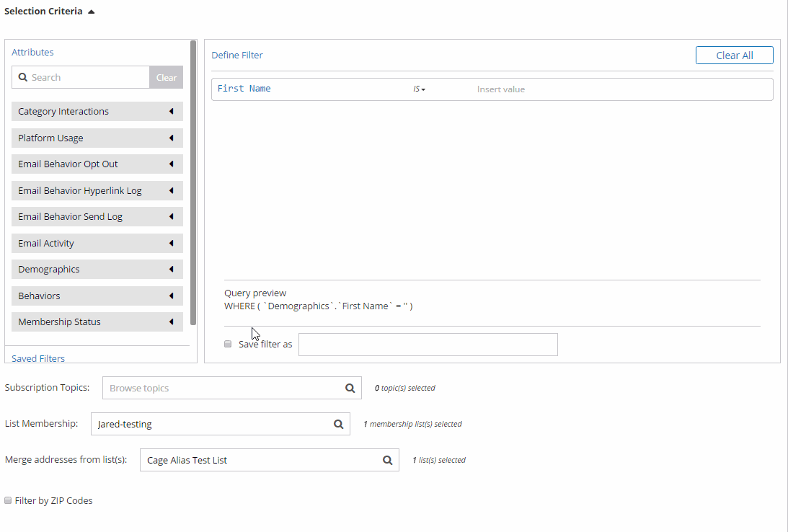This screenshot has height=532, width=788.
Task: Click the Merge addresses search magnifier icon
Action: point(387,460)
